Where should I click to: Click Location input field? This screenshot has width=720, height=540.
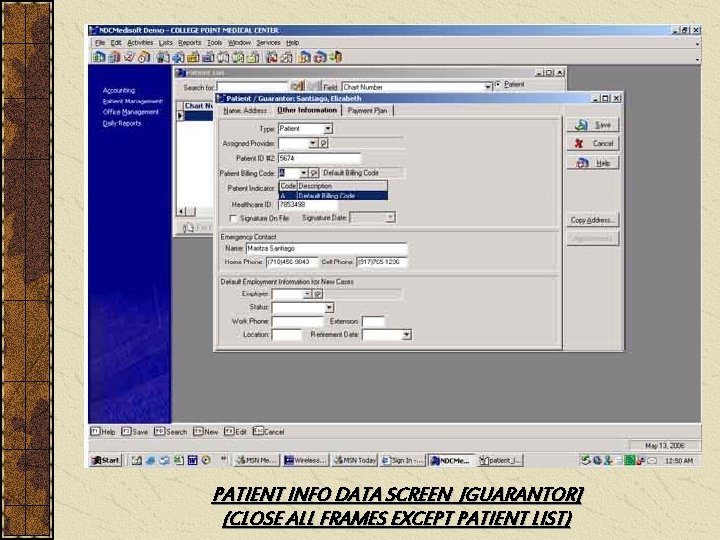click(287, 335)
